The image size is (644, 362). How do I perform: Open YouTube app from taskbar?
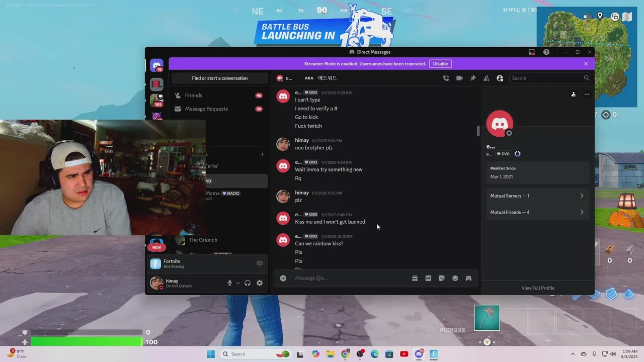(x=404, y=354)
